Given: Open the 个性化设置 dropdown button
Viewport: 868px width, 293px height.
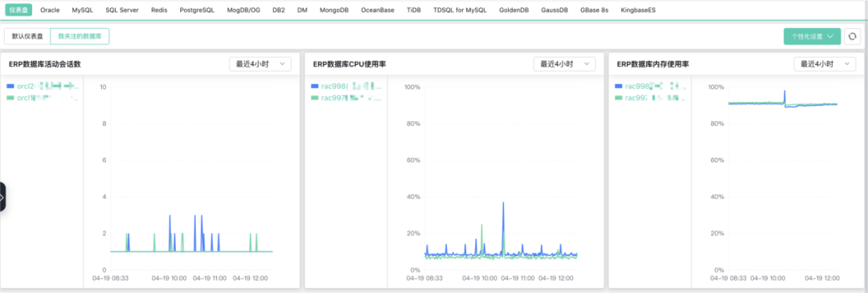Looking at the screenshot, I should 812,36.
